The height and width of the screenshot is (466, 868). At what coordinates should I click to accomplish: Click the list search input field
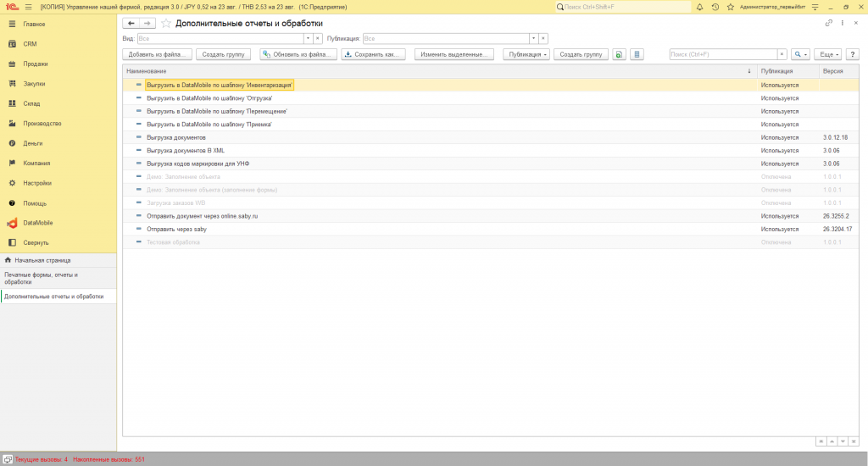pyautogui.click(x=723, y=54)
